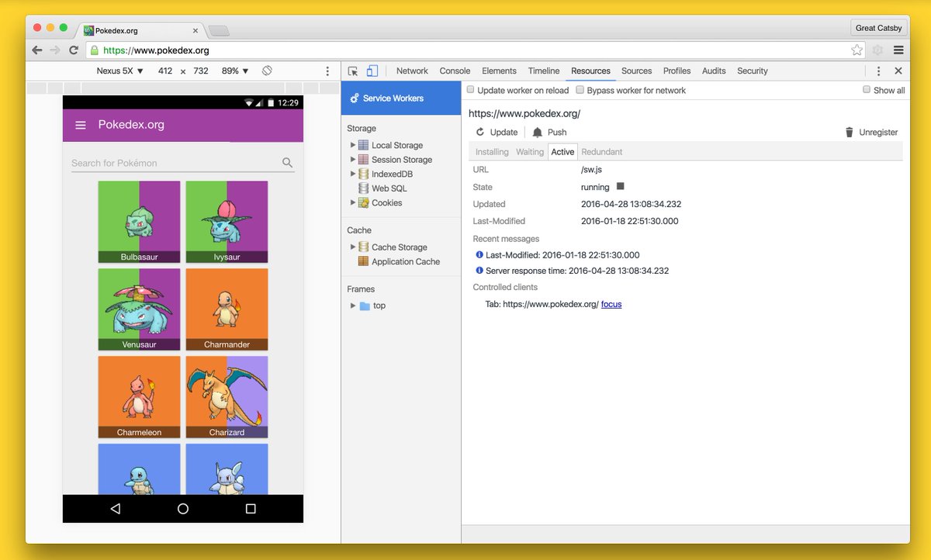Tap Android back navigation button

click(116, 509)
